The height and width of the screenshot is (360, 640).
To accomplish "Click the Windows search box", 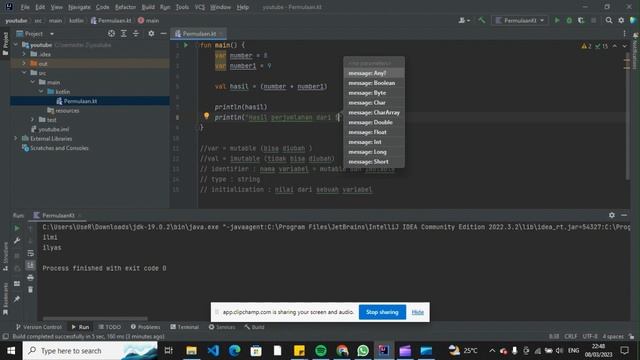I will coord(90,350).
